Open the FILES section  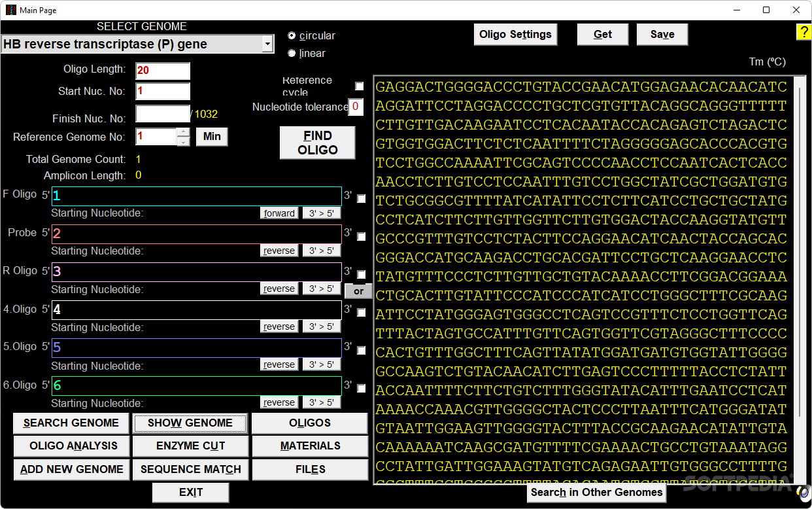click(x=310, y=470)
